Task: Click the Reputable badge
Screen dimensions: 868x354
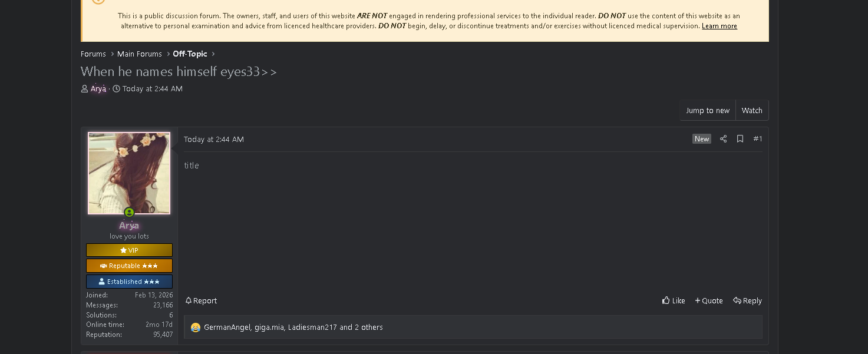Action: coord(129,266)
